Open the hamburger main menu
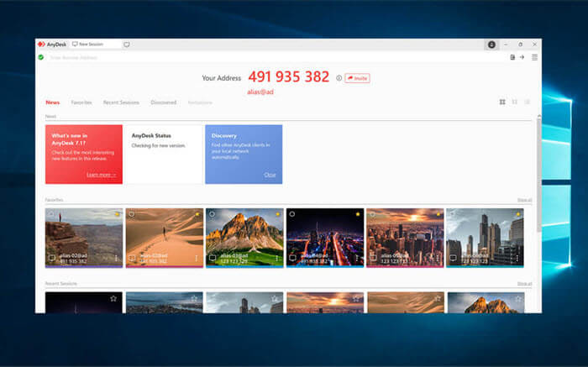 point(534,57)
